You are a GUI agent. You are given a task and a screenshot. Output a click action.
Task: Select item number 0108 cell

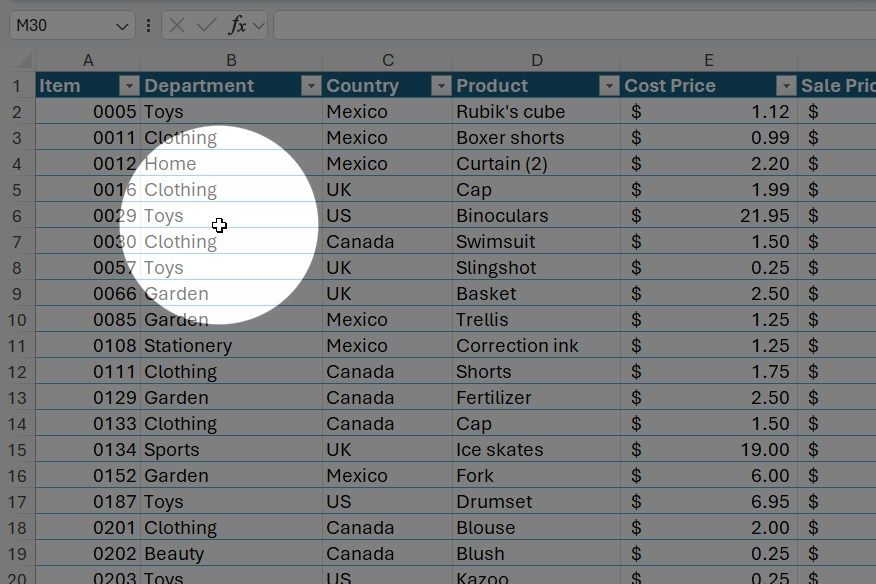pos(88,345)
